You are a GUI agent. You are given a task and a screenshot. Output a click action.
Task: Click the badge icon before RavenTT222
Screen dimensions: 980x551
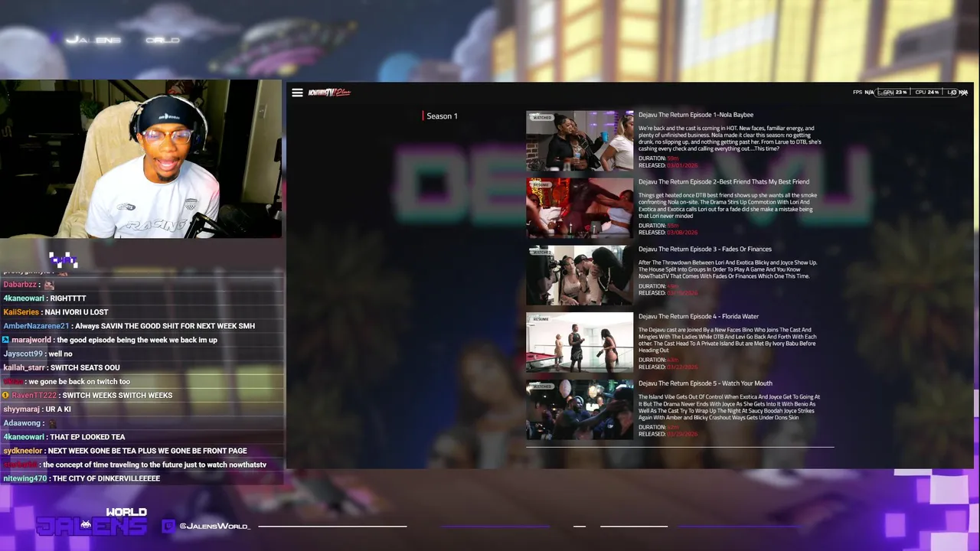tap(5, 395)
